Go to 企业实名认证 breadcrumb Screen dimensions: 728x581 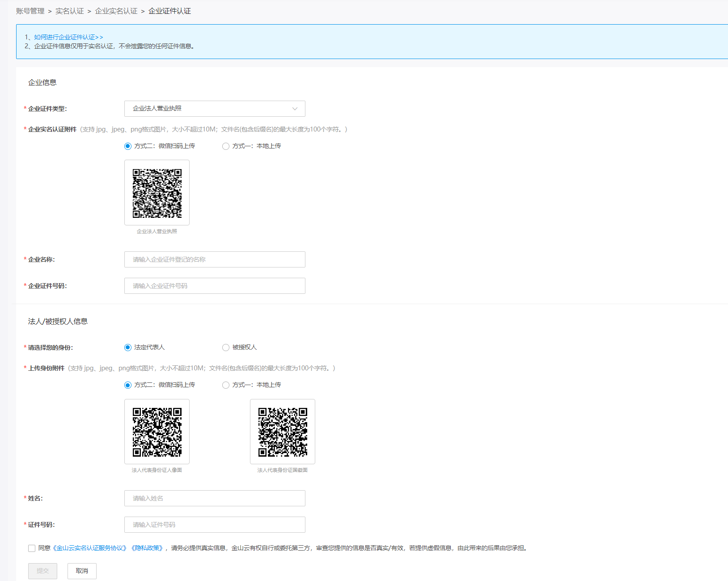[116, 11]
